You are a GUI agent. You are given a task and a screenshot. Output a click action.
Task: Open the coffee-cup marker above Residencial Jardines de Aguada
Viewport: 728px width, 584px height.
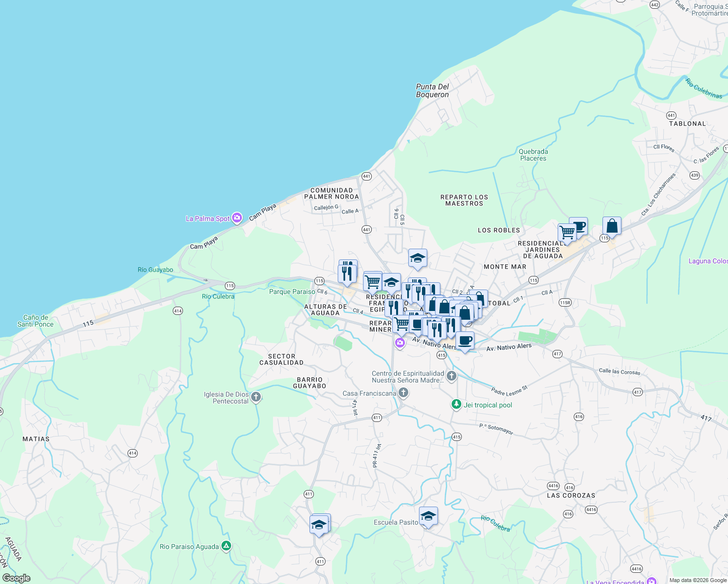coord(579,225)
